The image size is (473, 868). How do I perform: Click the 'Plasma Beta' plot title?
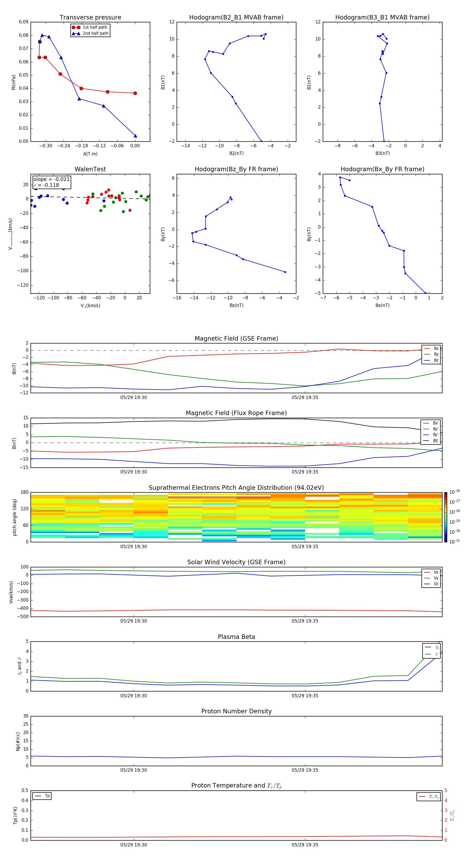coord(236,637)
